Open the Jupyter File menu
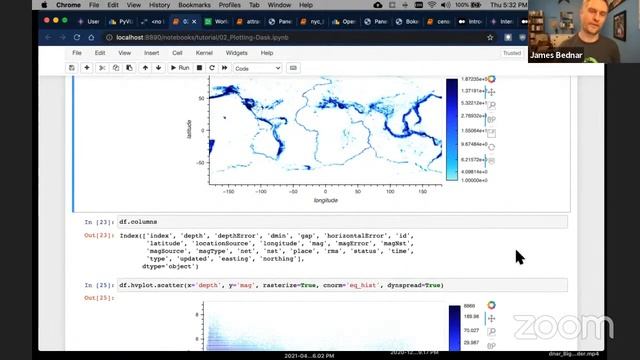 click(x=77, y=53)
